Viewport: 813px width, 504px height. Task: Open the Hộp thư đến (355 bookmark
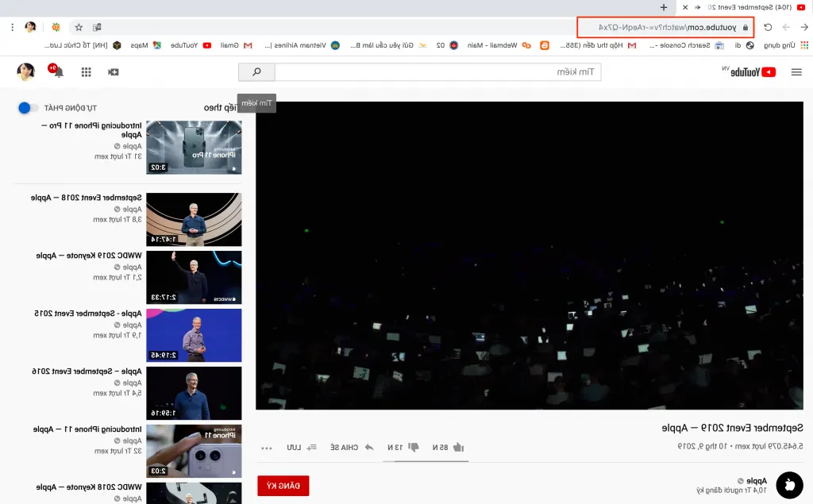tap(598, 45)
